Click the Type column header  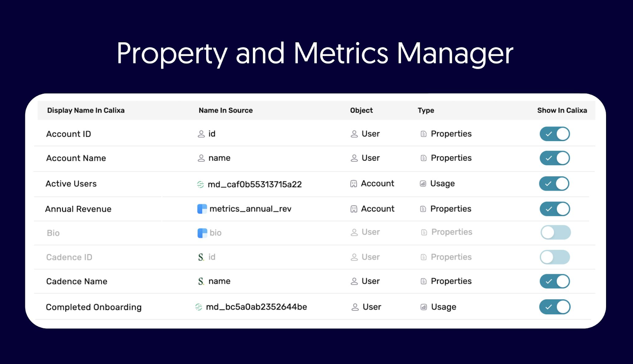click(426, 111)
